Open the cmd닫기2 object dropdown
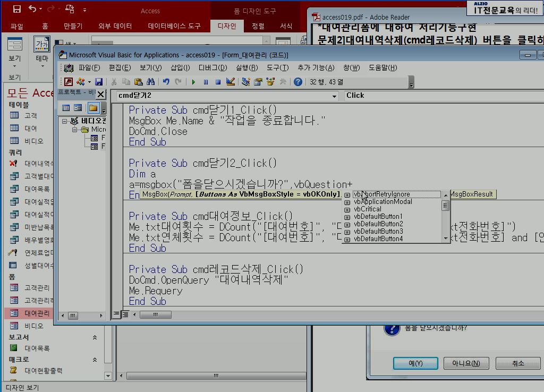544x392 pixels. pos(334,96)
